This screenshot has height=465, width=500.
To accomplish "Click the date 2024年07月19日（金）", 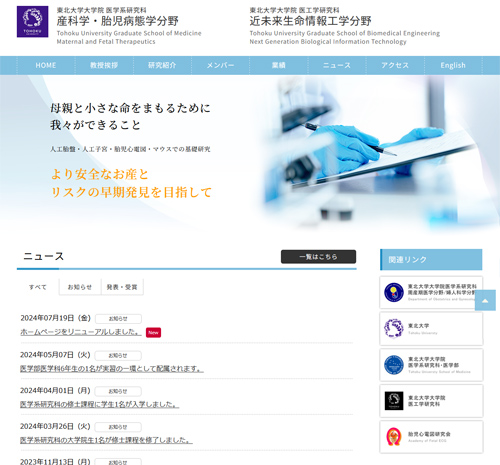I will click(x=56, y=318).
